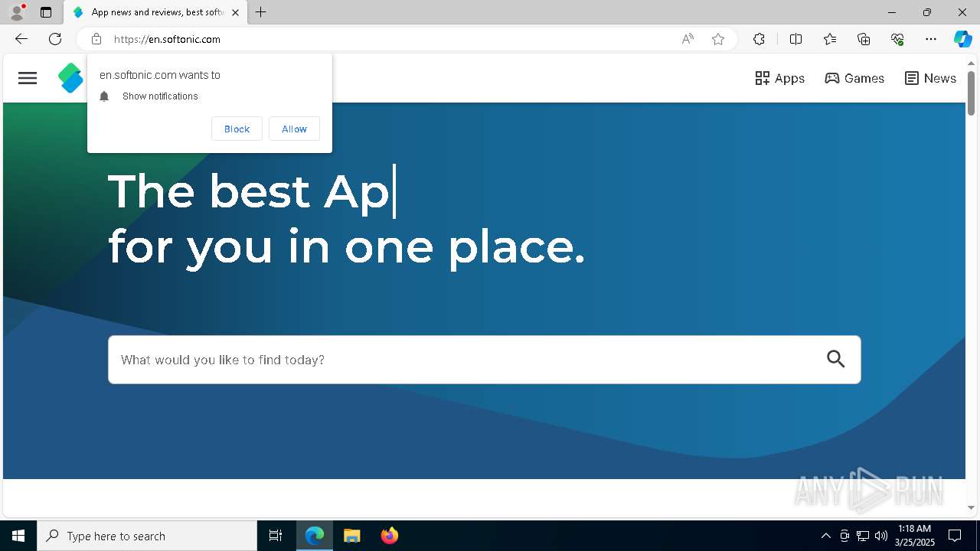The width and height of the screenshot is (980, 551).
Task: View site information lock icon
Action: click(x=96, y=39)
